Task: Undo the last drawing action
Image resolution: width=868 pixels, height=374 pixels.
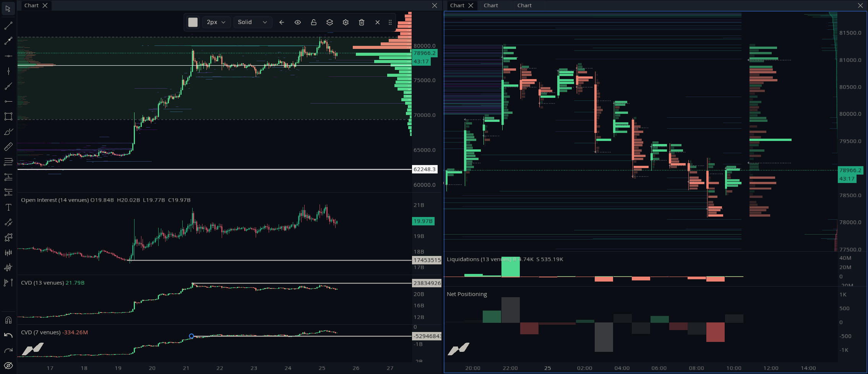Action: 8,335
